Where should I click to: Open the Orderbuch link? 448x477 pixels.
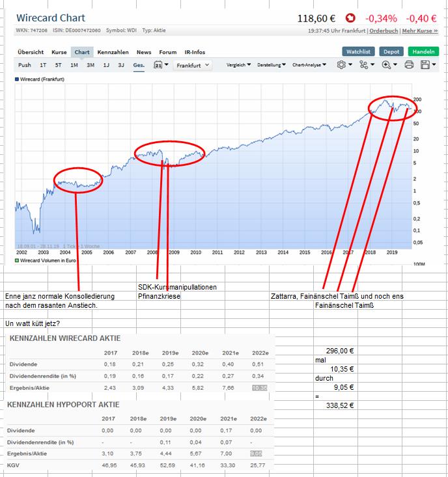(384, 31)
